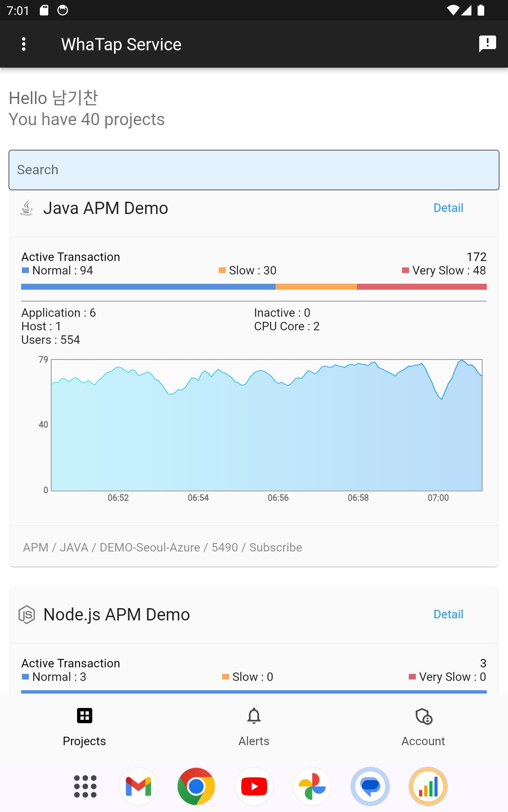This screenshot has height=812, width=508.
Task: Focus the Search input field
Action: [254, 170]
